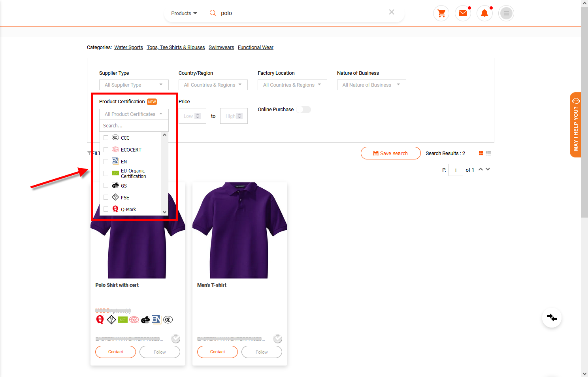This screenshot has height=377, width=588.
Task: Open the May I Help You chat tab
Action: pos(575,125)
